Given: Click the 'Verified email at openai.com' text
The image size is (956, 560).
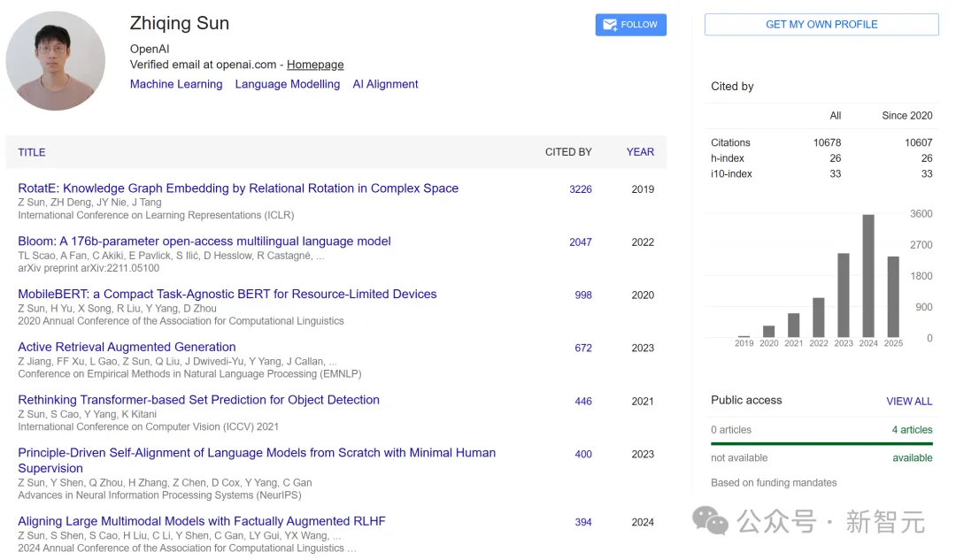Looking at the screenshot, I should pos(203,65).
